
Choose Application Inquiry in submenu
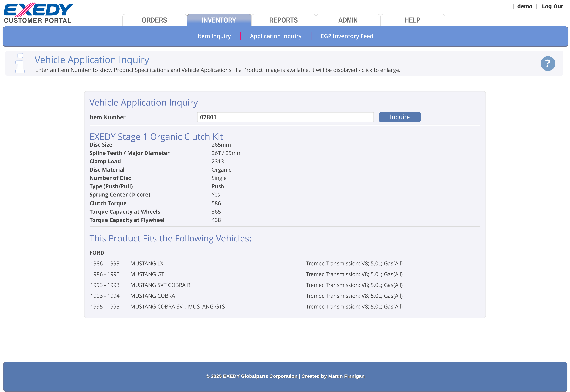pos(276,36)
